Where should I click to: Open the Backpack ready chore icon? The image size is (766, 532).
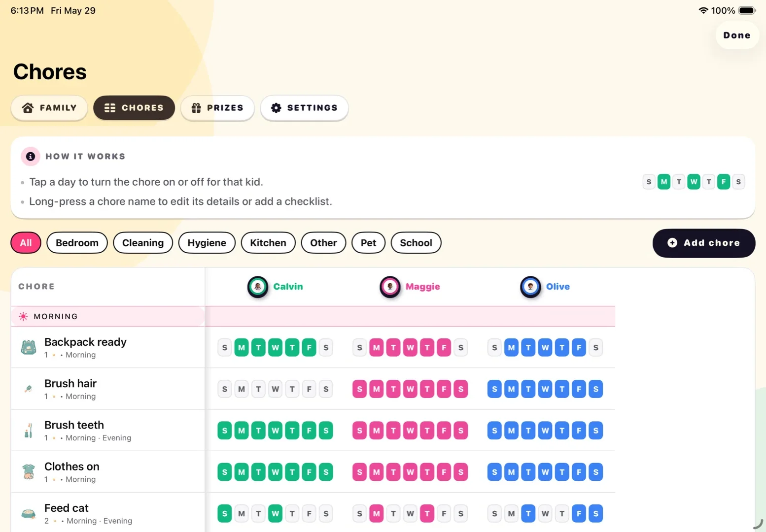[29, 347]
